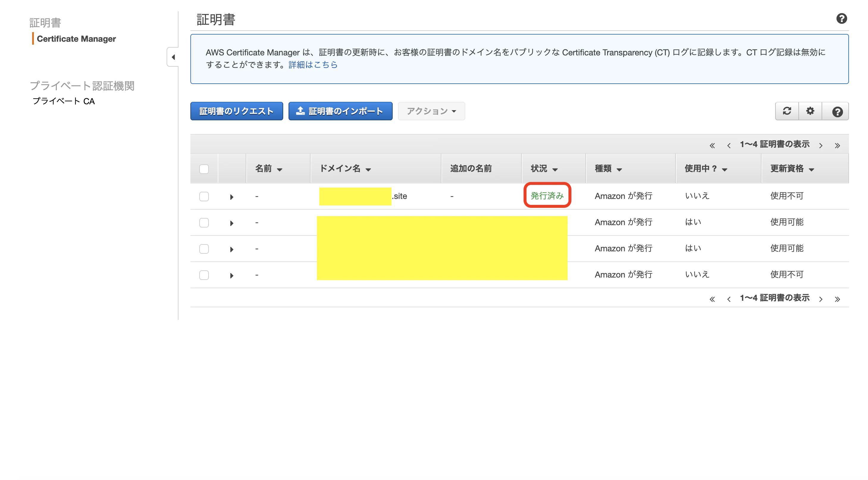The image size is (868, 480).
Task: Click いいえ in the .site row
Action: 697,196
